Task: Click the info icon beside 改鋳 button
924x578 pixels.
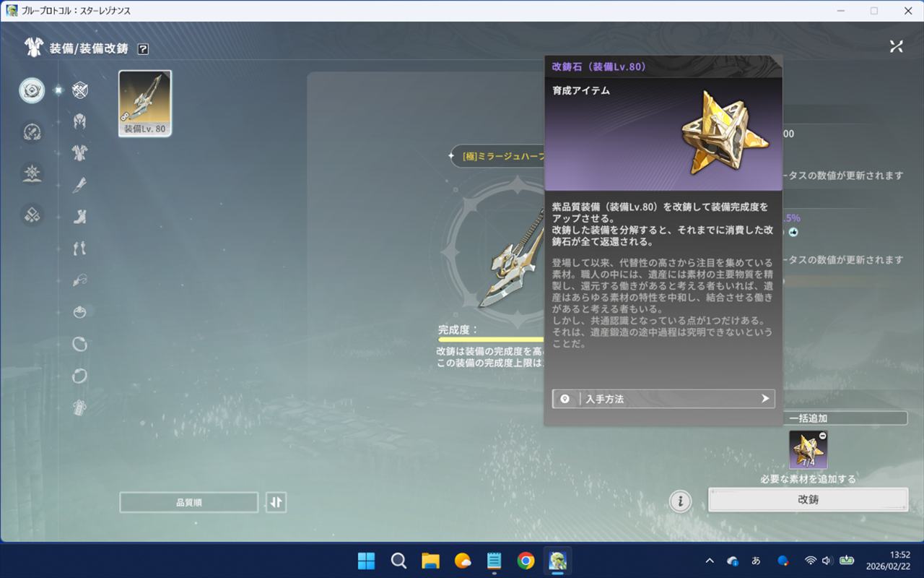Action: click(x=680, y=501)
